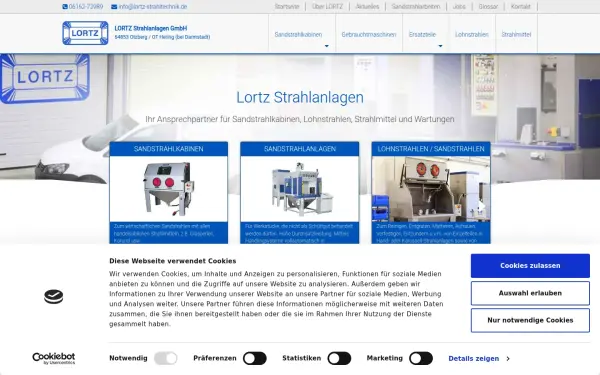Image resolution: width=600 pixels, height=375 pixels.
Task: Open the Glossar menu item
Action: click(488, 7)
